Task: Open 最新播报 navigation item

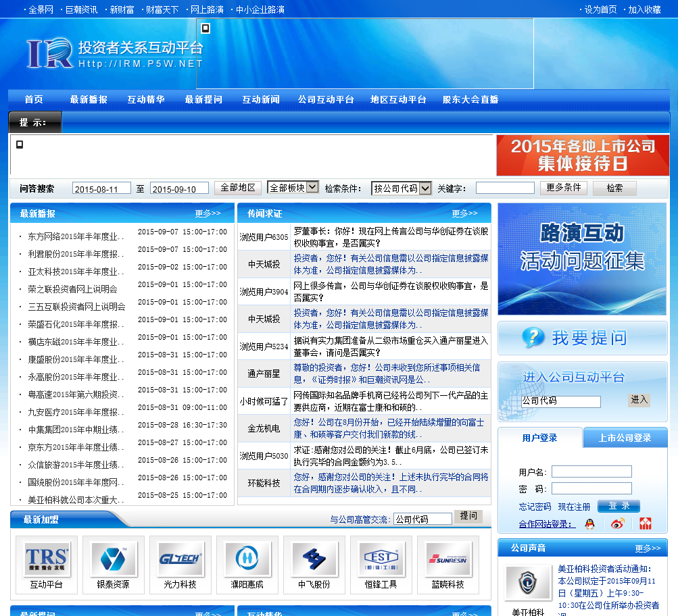Action: click(89, 100)
